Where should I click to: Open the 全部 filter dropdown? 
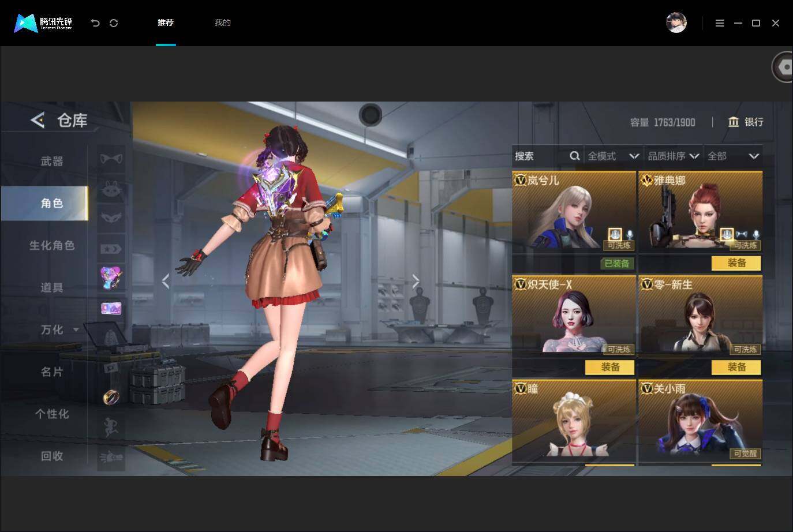tap(733, 156)
